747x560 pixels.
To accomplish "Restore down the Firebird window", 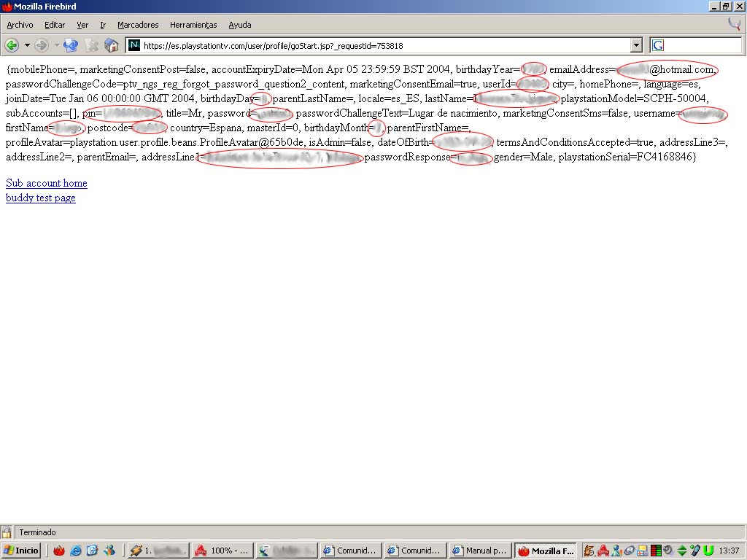I will (726, 6).
